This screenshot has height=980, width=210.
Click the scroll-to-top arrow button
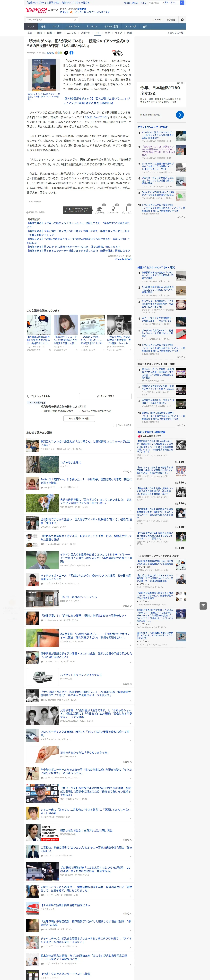pos(203,606)
